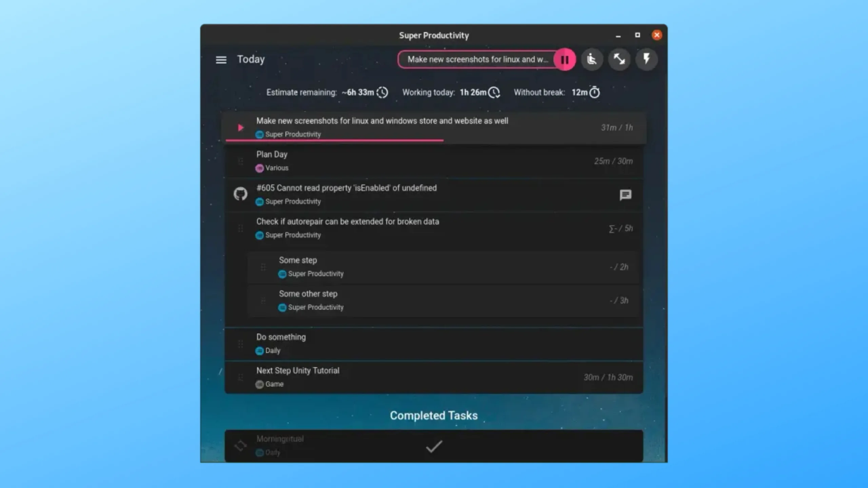Select the Some other step subtask title

click(308, 294)
